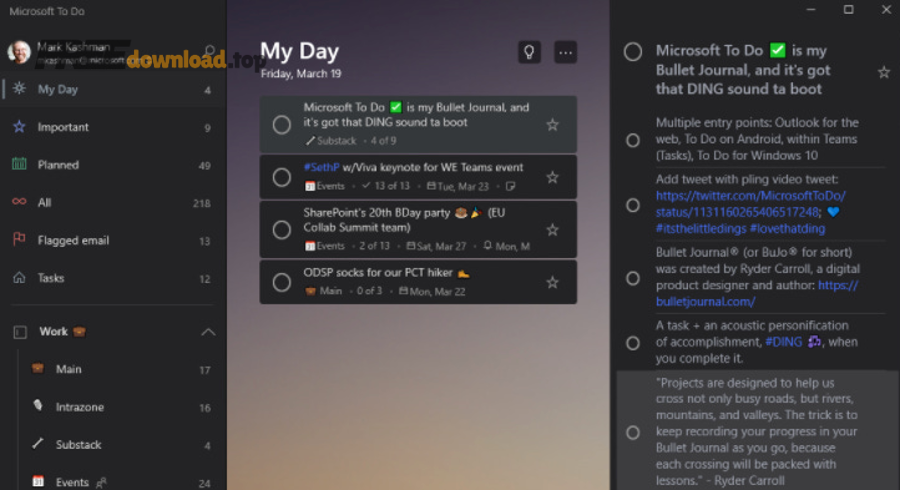Mark SharePoint BDay party task complete
Screen dimensions: 900x490
point(282,230)
